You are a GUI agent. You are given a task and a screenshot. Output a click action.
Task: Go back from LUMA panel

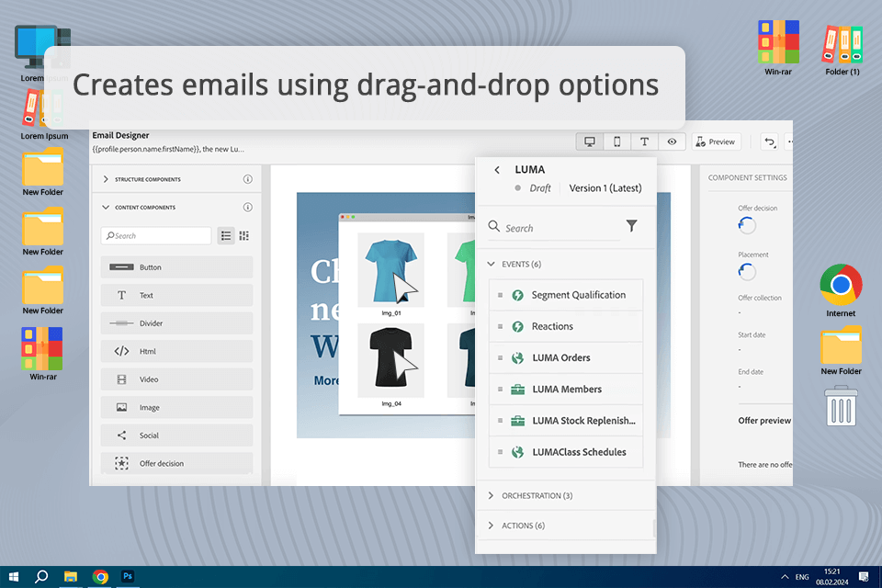pyautogui.click(x=497, y=170)
